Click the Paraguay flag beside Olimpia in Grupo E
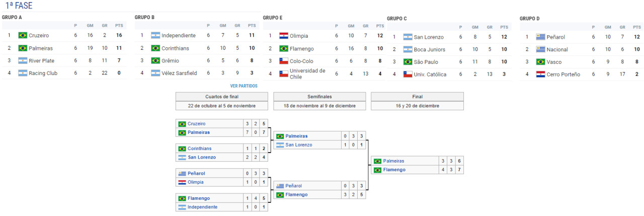The image size is (644, 216). click(284, 36)
